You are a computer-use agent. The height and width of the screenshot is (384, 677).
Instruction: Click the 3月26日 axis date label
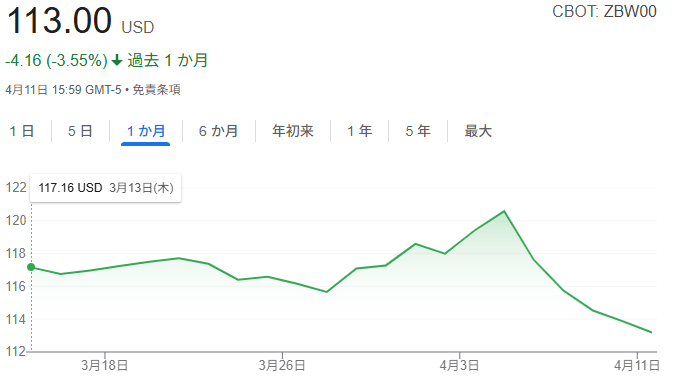click(282, 365)
